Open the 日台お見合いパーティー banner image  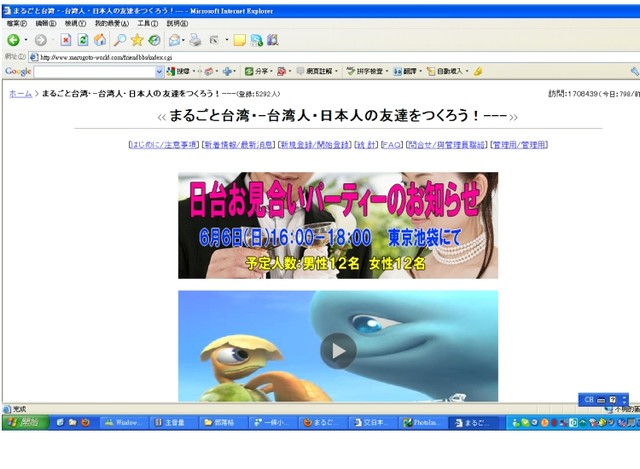coord(338,225)
